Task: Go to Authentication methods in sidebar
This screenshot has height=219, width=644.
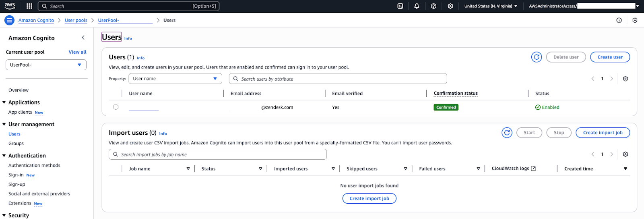Action: pos(34,165)
